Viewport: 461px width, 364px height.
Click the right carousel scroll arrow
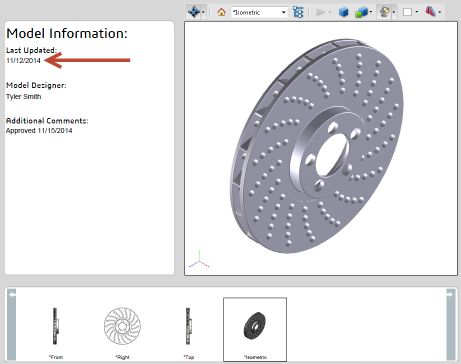[451, 324]
